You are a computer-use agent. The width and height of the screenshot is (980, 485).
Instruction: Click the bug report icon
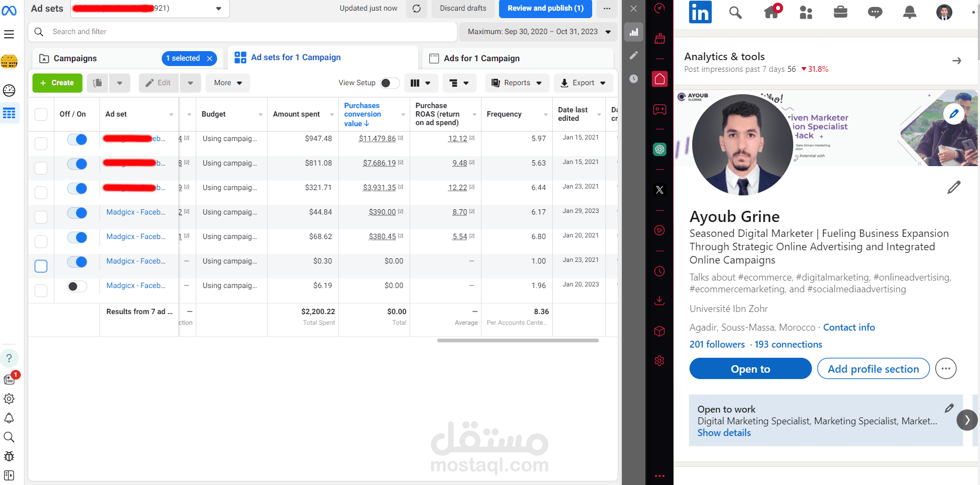(9, 456)
